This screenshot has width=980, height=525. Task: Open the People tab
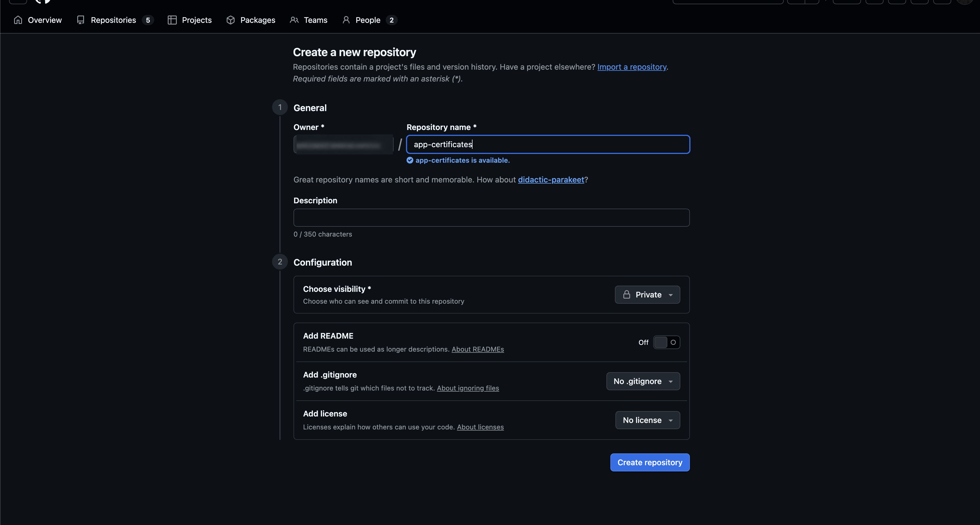(369, 20)
